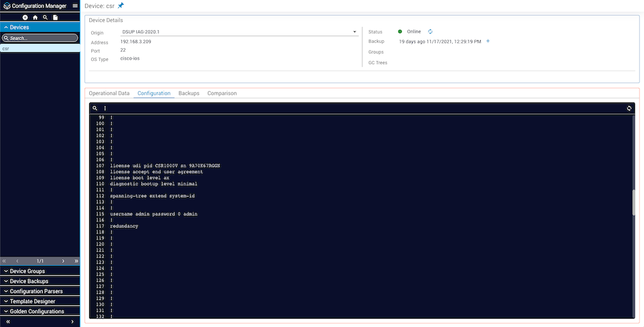This screenshot has width=644, height=327.
Task: Click the add (plus) icon in sidebar toolbar
Action: click(x=25, y=17)
